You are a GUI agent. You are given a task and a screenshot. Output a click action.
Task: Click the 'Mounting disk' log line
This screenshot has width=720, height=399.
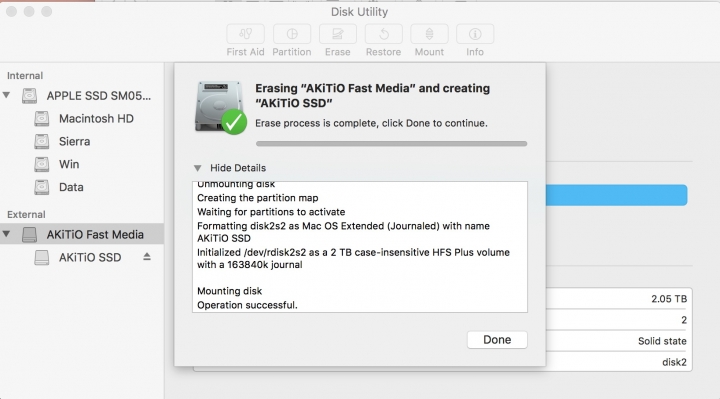(229, 291)
